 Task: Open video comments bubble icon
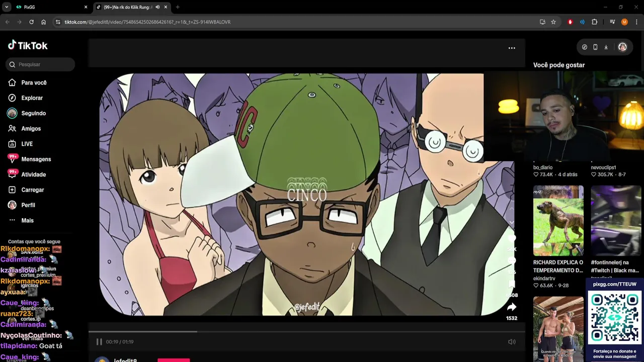point(512,261)
